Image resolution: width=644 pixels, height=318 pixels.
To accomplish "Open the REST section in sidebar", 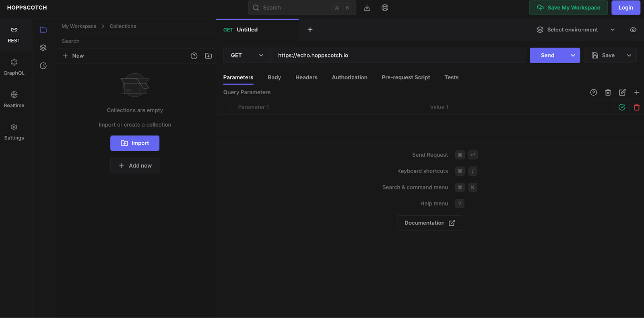I will [x=14, y=35].
